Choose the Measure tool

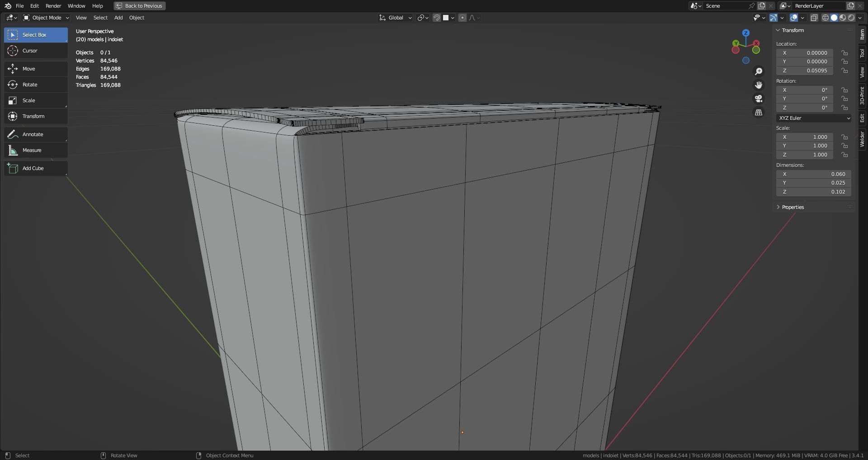tap(36, 150)
